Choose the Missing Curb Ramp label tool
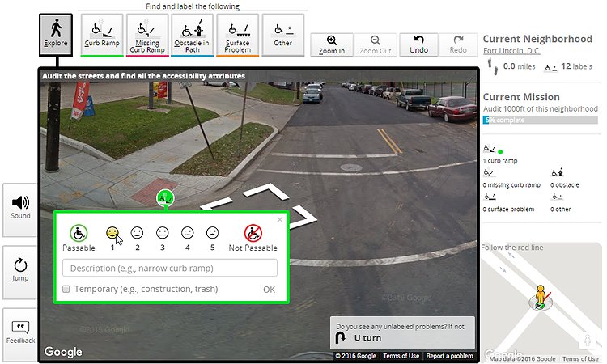 [x=147, y=35]
